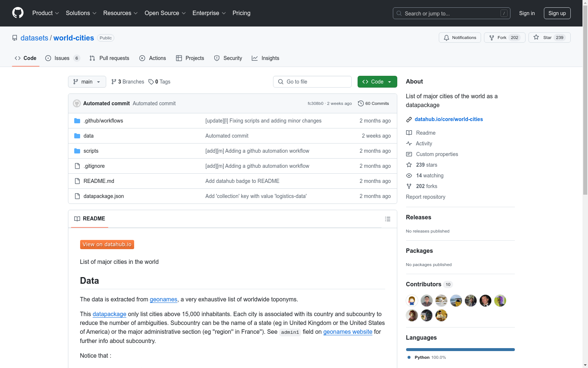
Task: Switch to the Pull requests tab
Action: [x=110, y=58]
